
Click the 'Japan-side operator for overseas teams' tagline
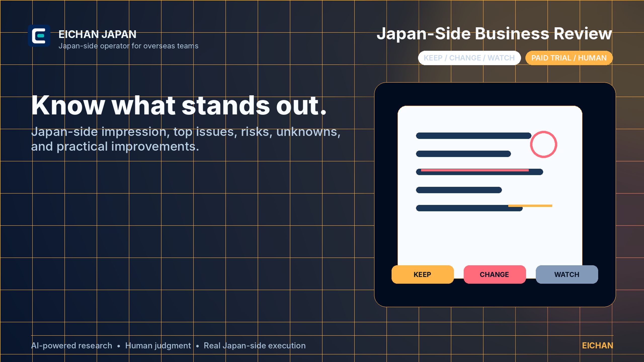(x=128, y=46)
